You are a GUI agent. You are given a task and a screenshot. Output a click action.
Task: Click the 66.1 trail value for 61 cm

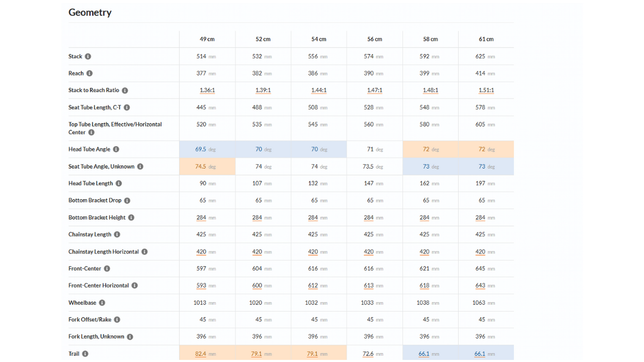(x=480, y=354)
